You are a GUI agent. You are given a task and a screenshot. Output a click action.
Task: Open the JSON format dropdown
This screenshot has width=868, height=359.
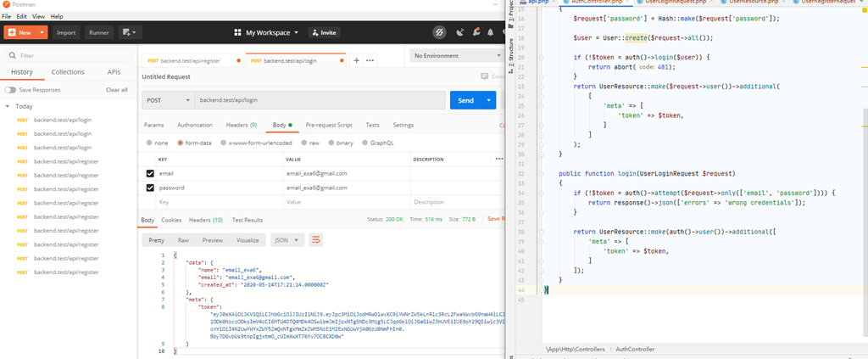287,240
